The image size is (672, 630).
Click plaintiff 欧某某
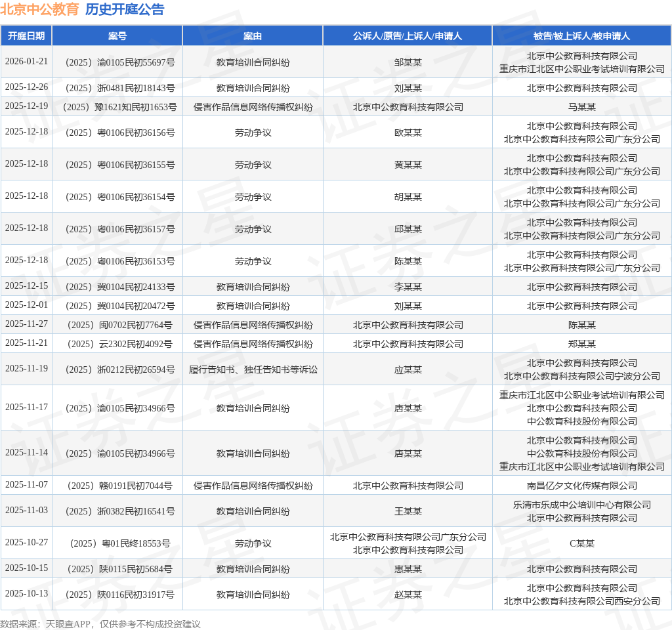(x=408, y=133)
